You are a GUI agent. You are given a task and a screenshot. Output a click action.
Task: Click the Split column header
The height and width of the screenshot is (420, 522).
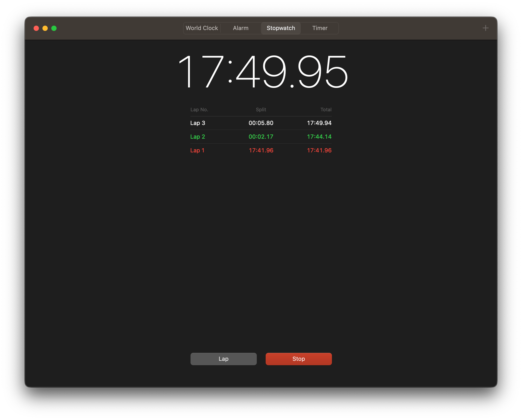(x=261, y=110)
